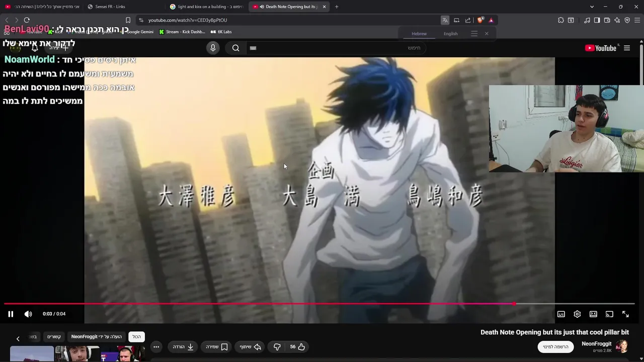Toggle the browser sidebar panel icon
The image size is (644, 362).
pos(597,20)
